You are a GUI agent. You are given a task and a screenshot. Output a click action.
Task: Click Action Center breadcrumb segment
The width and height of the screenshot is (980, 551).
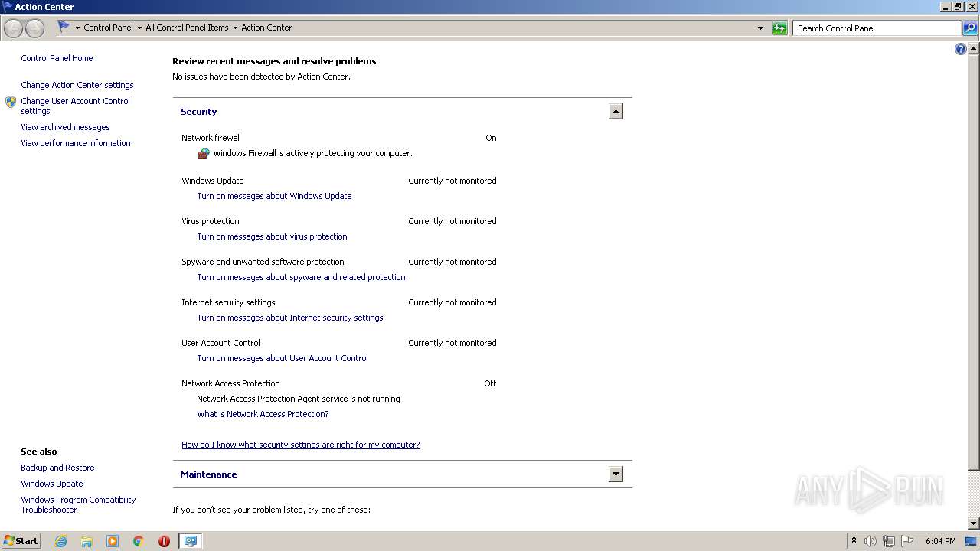pyautogui.click(x=266, y=28)
